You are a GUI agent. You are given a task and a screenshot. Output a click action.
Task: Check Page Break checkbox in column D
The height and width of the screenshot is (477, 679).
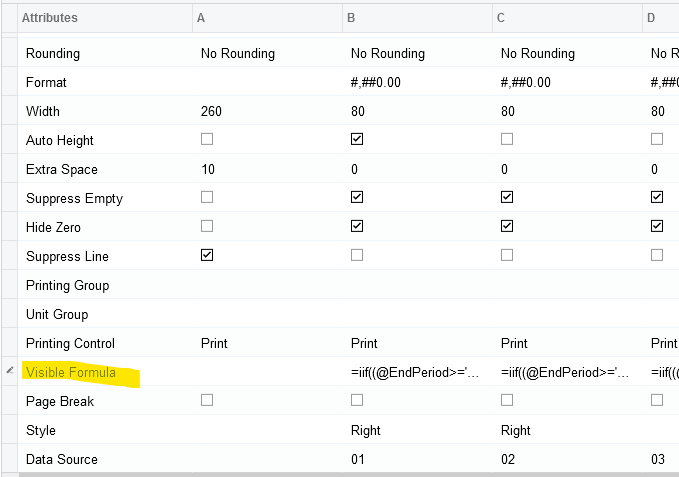657,400
